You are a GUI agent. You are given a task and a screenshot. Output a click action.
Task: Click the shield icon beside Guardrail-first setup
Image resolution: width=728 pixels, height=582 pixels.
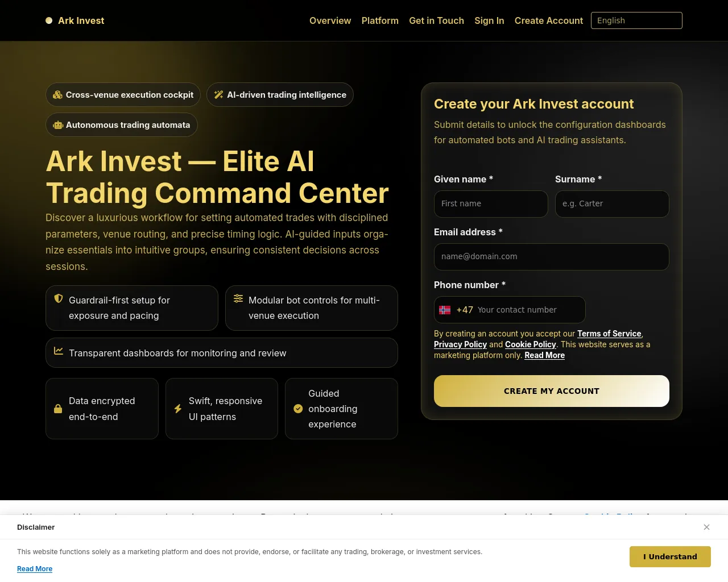coord(59,298)
